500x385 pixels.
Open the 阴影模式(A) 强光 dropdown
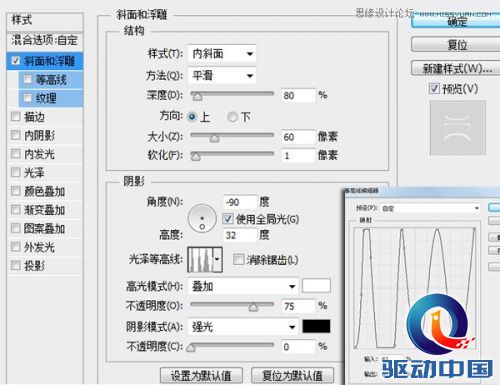[x=242, y=327]
